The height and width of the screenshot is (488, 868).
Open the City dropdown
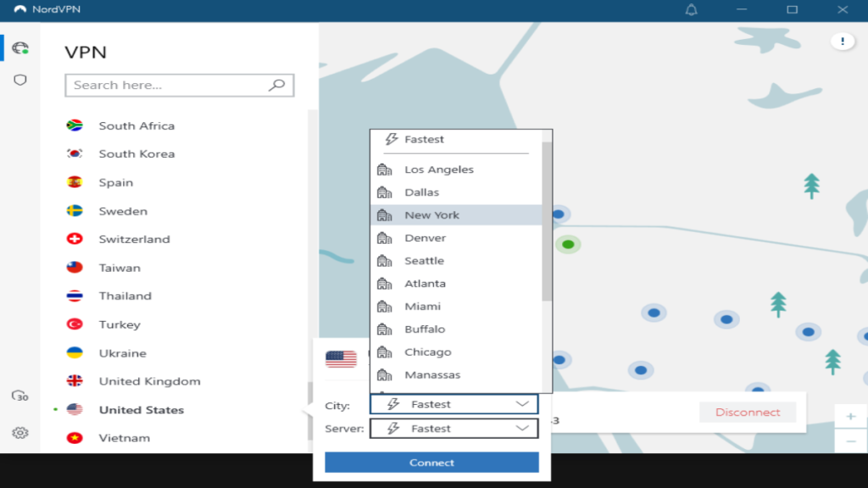click(453, 404)
